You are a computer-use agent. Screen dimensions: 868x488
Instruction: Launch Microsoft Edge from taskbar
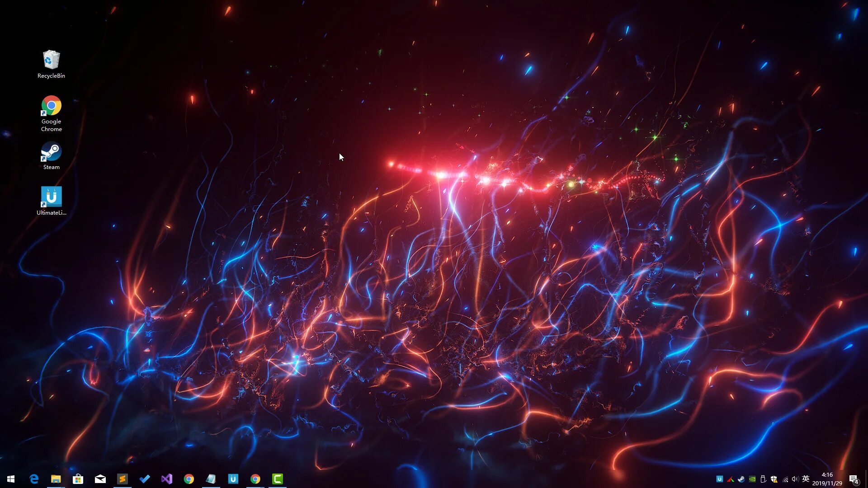point(34,479)
